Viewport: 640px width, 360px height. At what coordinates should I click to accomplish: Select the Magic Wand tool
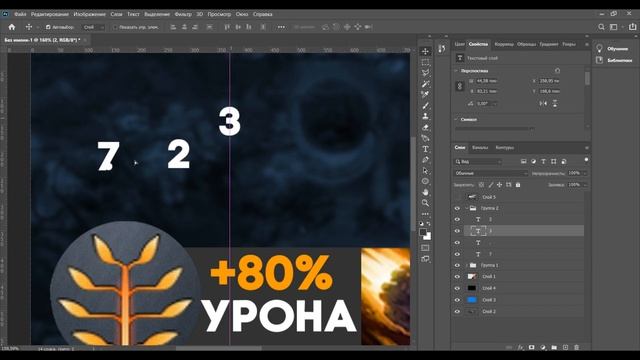click(x=425, y=84)
